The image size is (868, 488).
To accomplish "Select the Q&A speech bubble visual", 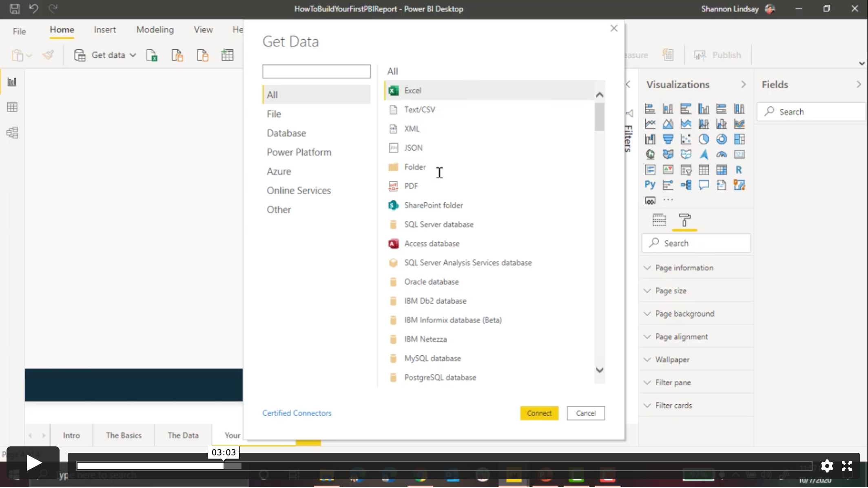I will coord(704,185).
